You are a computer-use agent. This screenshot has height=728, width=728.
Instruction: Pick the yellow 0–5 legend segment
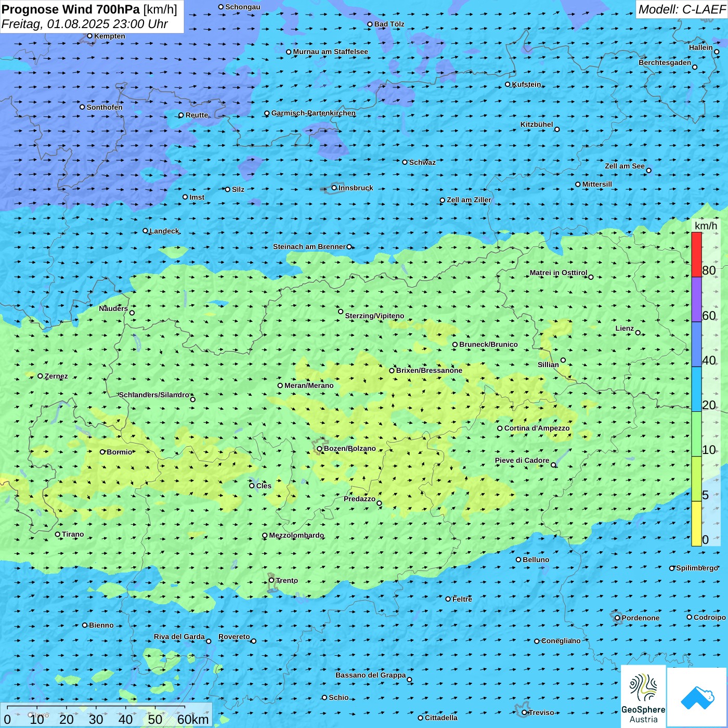tap(696, 523)
